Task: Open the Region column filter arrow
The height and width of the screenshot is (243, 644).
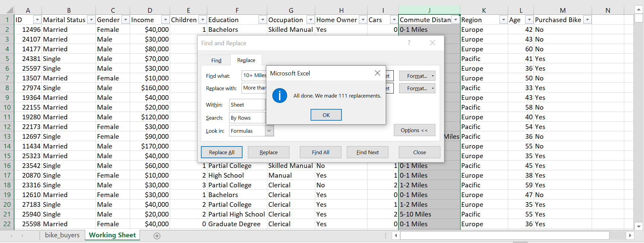Action: coord(503,20)
